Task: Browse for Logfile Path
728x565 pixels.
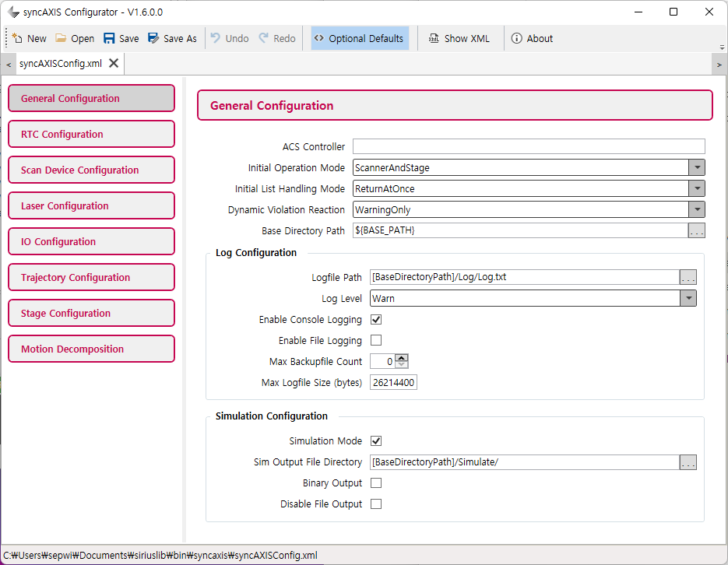Action: (x=688, y=277)
